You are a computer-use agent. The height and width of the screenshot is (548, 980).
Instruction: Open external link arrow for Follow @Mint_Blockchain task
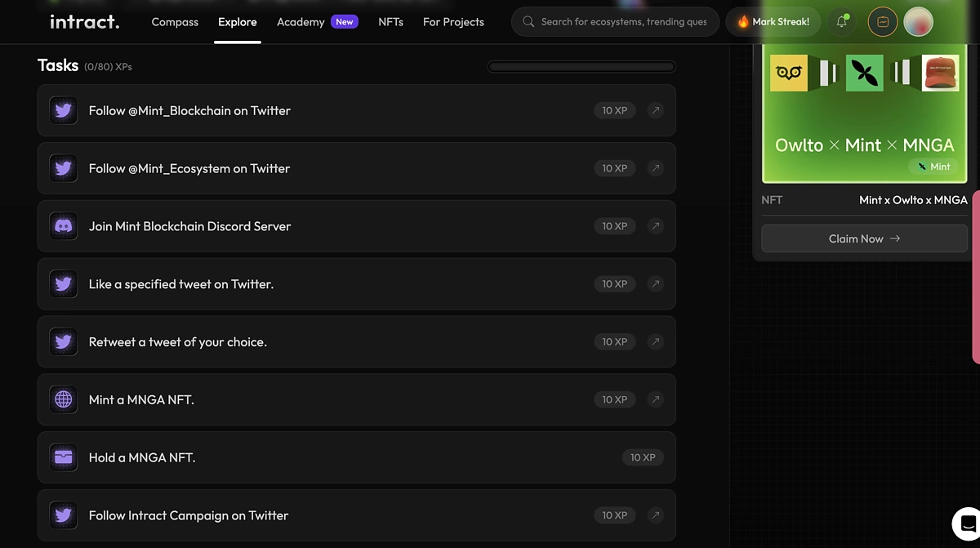[655, 110]
